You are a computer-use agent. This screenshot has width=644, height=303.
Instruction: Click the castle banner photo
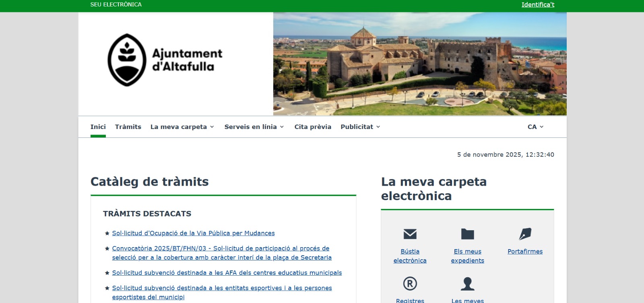[420, 64]
